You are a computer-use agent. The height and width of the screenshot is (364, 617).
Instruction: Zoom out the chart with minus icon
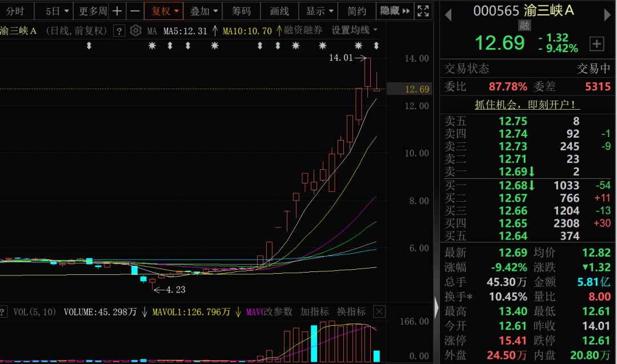(x=134, y=11)
